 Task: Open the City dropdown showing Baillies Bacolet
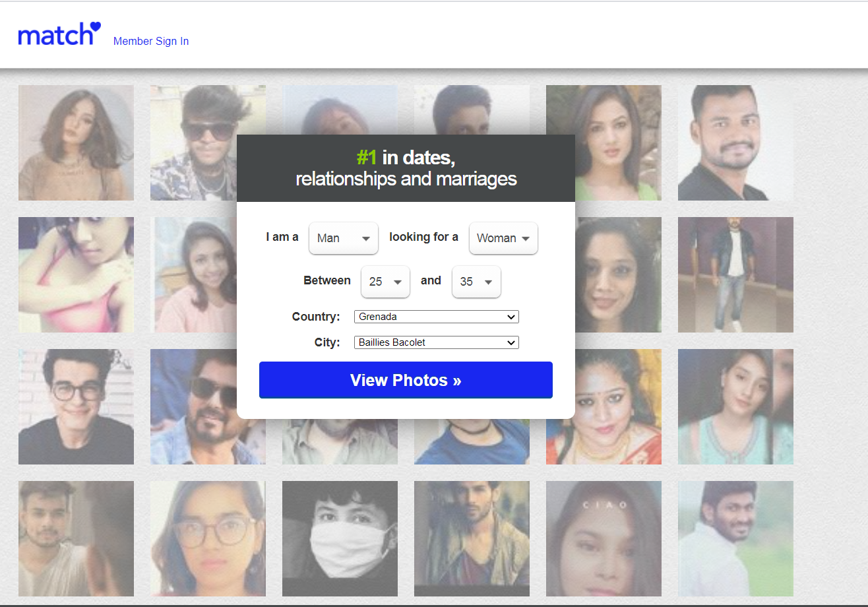pos(437,342)
